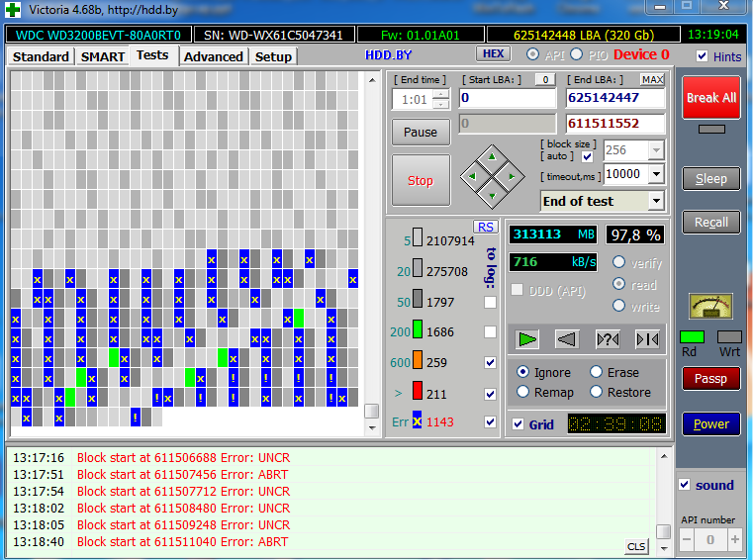This screenshot has width=753, height=560.
Task: Click the block map scroll-up arrow
Action: pos(372,80)
